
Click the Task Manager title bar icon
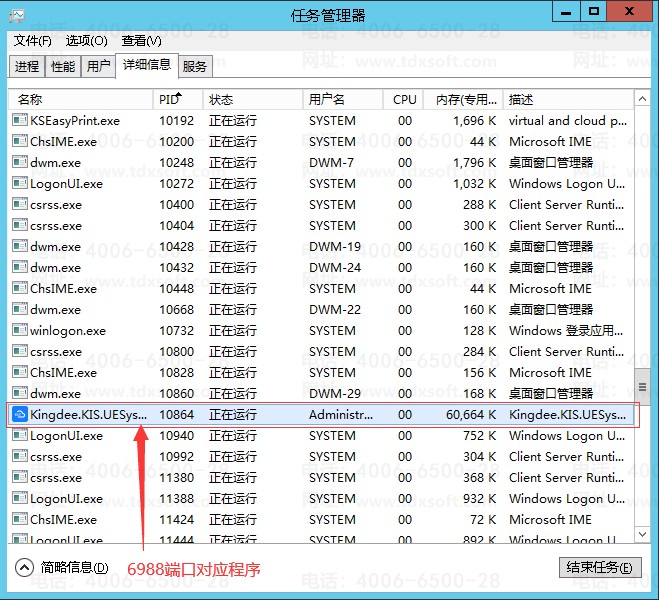tap(18, 13)
